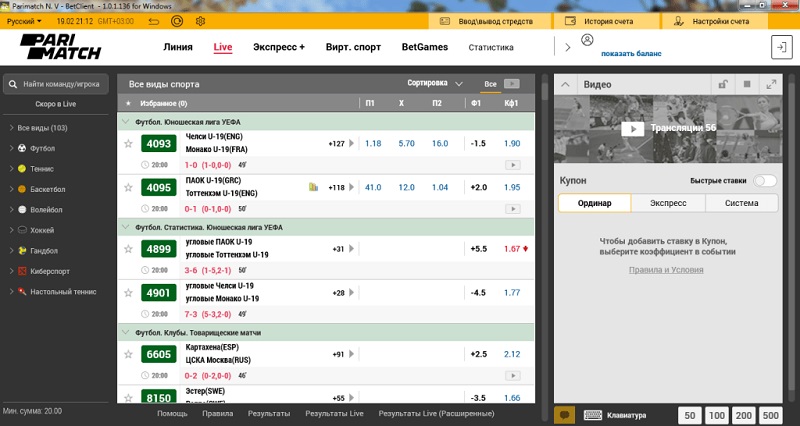Open the Линия menu item
Screen dimensions: 800x426
point(178,47)
